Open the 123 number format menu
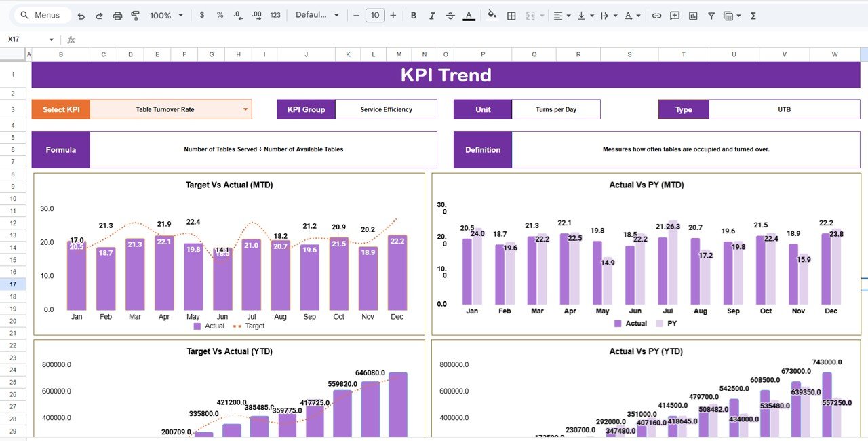Image resolution: width=868 pixels, height=441 pixels. 275,15
